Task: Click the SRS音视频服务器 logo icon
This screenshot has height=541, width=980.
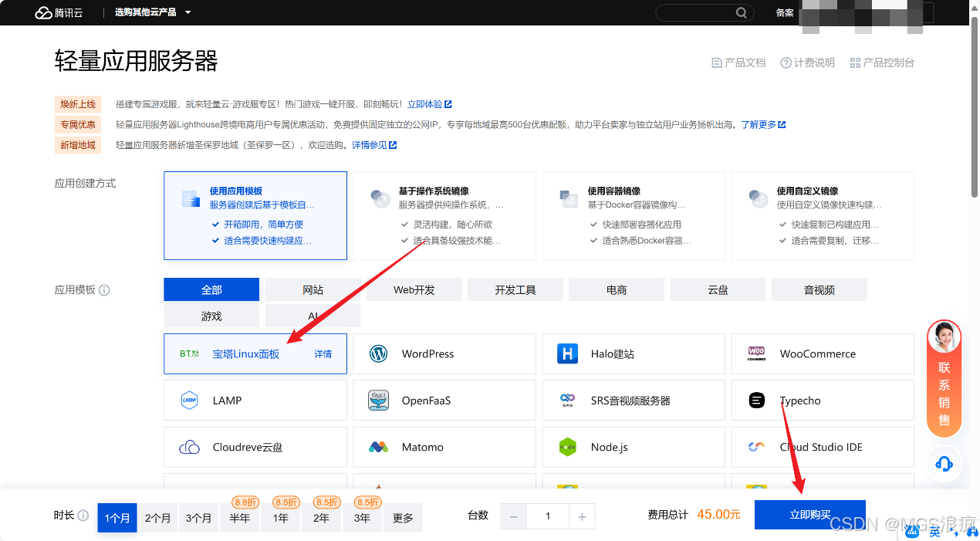Action: (x=567, y=400)
